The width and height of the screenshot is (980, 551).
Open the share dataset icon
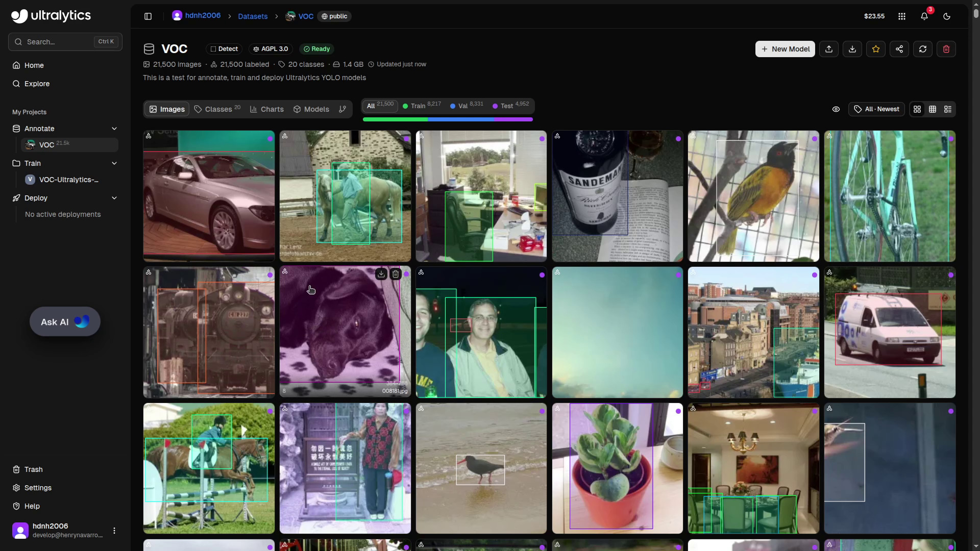click(x=899, y=49)
